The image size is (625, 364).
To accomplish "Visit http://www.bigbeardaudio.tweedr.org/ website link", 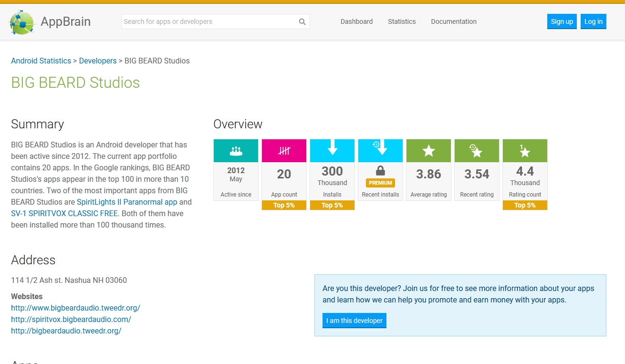I will click(x=75, y=308).
